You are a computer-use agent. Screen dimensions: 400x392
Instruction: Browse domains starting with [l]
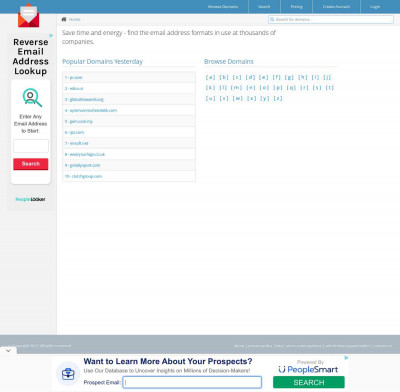tap(223, 88)
